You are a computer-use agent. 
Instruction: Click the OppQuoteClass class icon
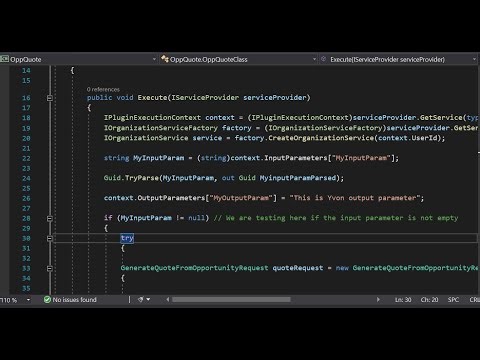[165, 59]
